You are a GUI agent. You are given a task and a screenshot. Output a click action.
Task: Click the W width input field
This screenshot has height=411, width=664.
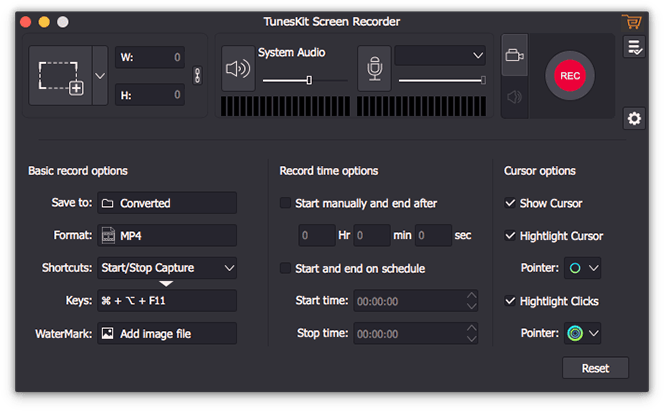tap(150, 57)
